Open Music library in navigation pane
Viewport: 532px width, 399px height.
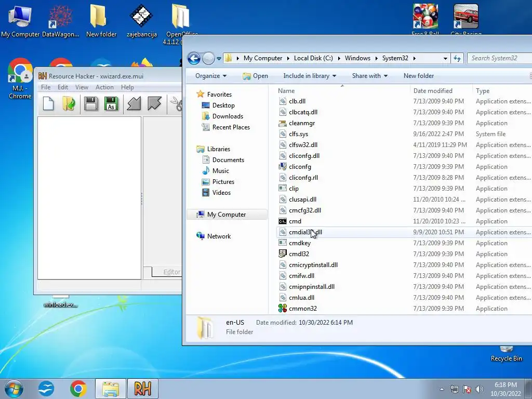point(220,170)
